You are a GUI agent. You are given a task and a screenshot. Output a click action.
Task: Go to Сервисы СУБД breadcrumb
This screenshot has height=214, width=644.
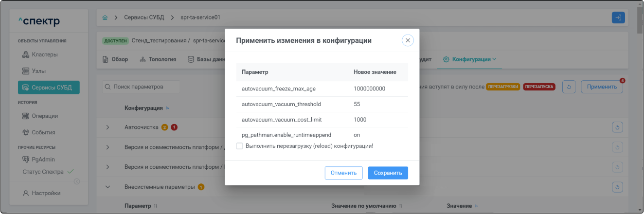(144, 18)
